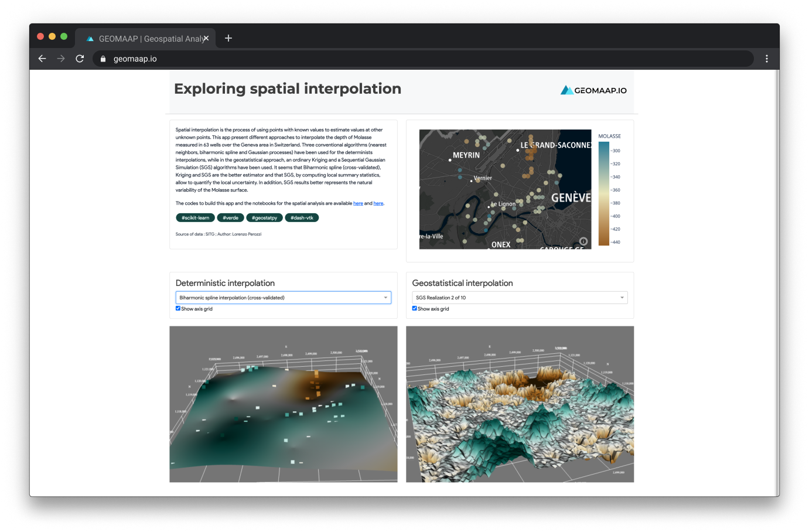Click the Le Lignon map label
This screenshot has height=532, width=809.
click(504, 204)
